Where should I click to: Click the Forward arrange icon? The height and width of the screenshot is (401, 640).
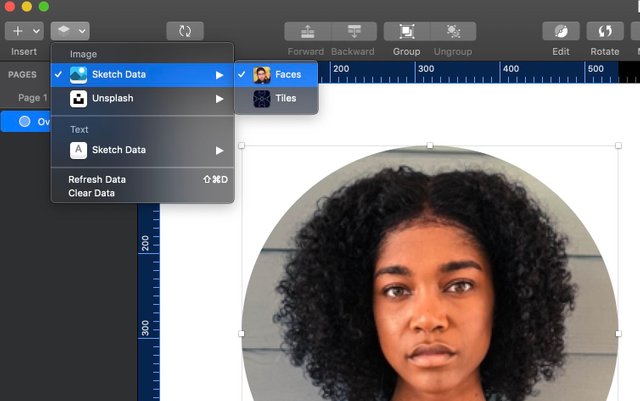307,31
